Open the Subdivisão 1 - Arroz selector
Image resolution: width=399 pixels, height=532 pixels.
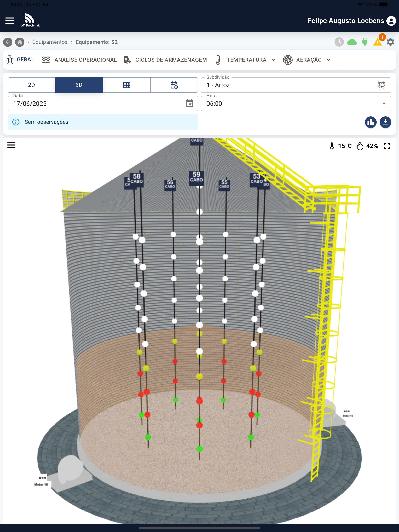[296, 85]
